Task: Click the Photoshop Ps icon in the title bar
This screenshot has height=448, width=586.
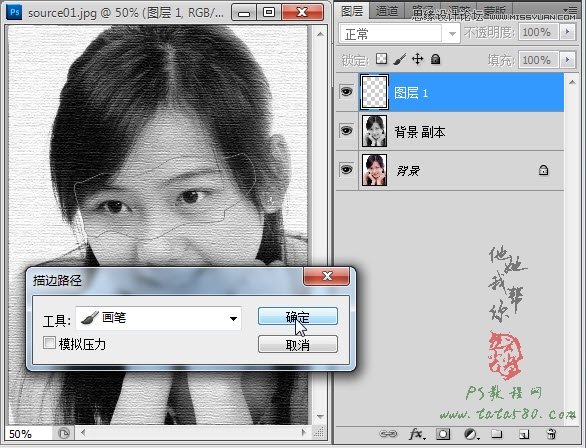Action: pos(15,12)
